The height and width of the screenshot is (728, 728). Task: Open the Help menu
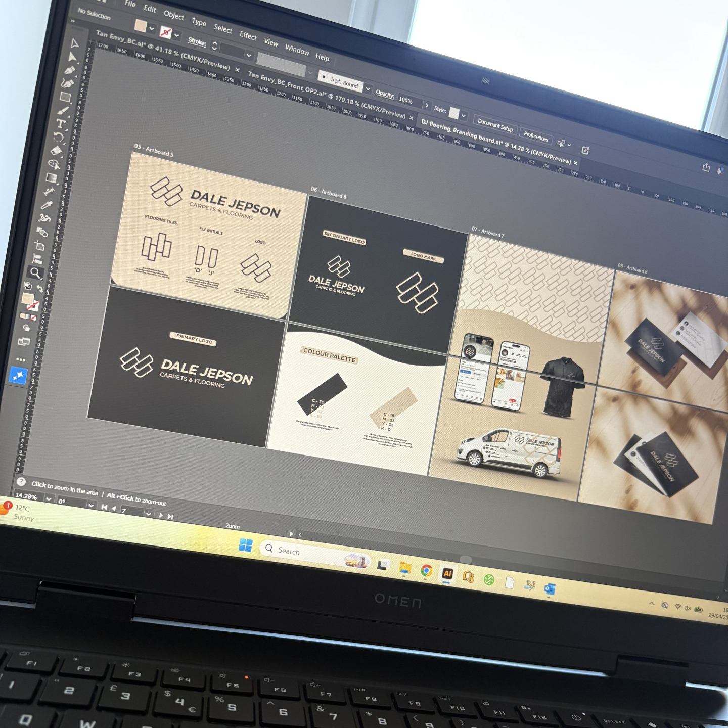click(x=323, y=57)
